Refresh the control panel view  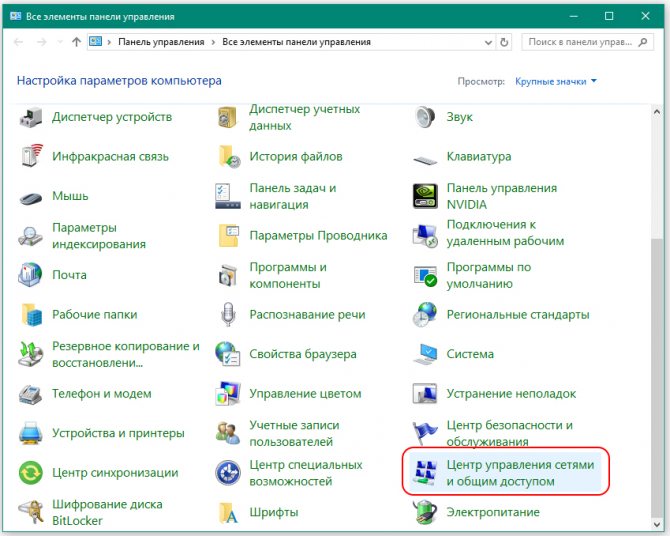tap(504, 42)
